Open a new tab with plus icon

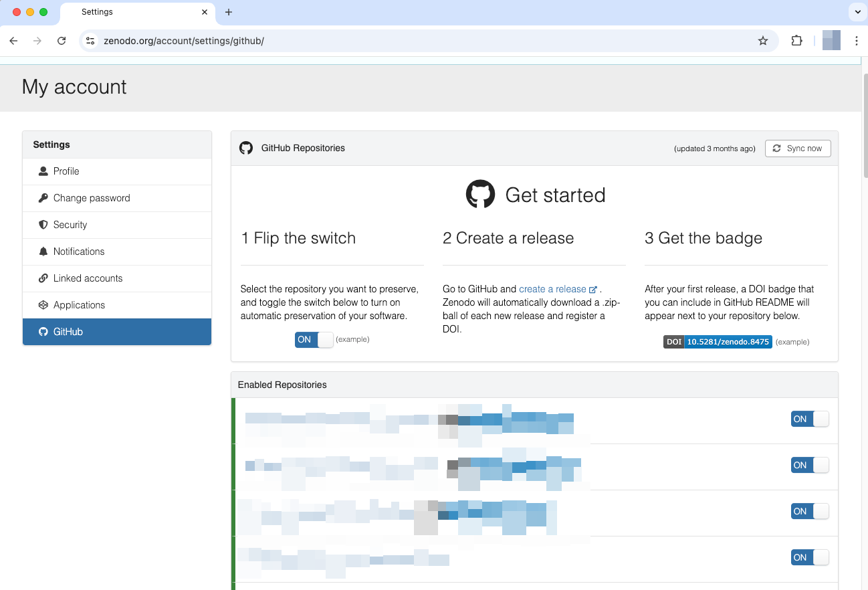(229, 12)
